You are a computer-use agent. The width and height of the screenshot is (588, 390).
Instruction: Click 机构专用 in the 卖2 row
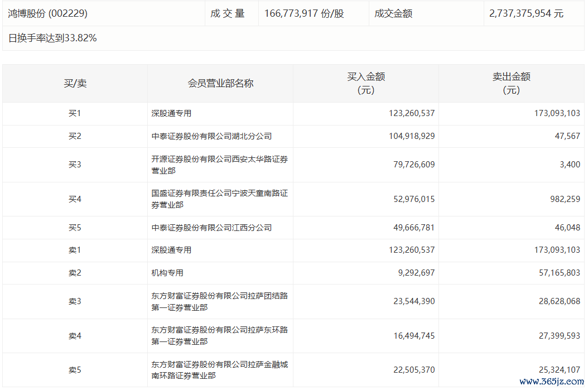tap(167, 273)
